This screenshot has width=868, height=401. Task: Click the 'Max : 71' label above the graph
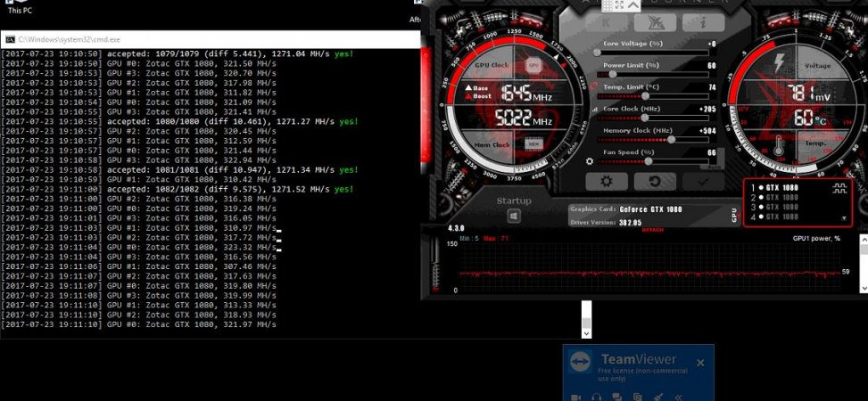pyautogui.click(x=495, y=239)
